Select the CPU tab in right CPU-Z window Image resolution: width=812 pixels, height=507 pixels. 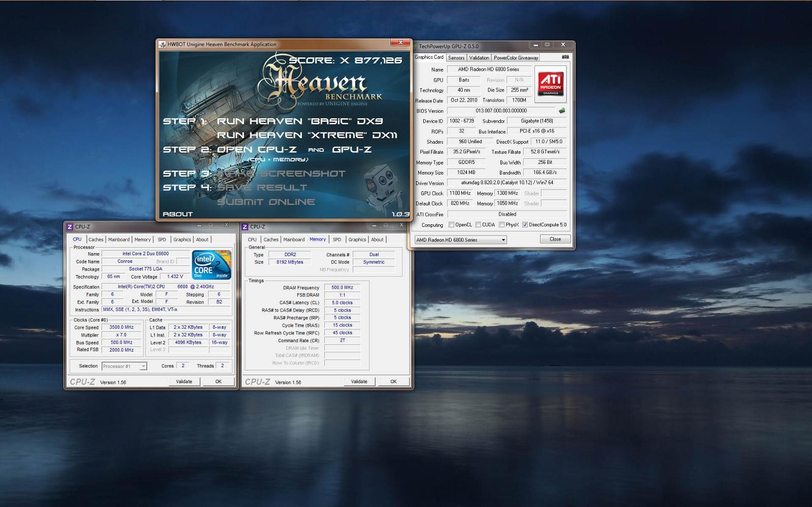[252, 240]
